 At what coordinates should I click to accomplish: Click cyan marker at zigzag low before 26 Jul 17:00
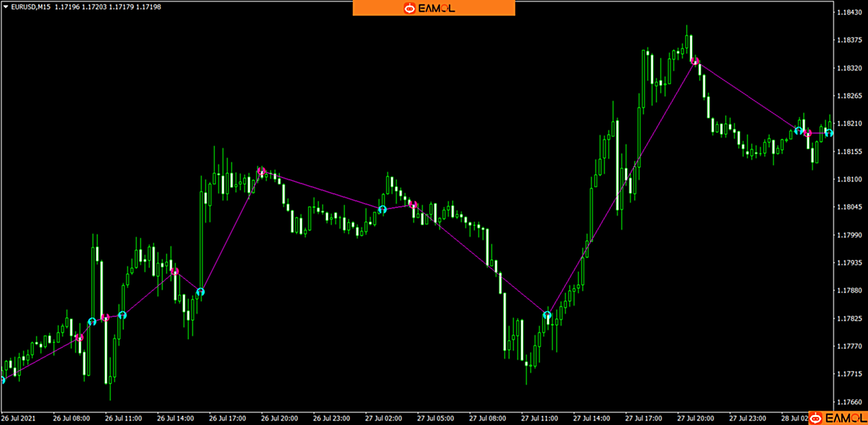pos(200,292)
